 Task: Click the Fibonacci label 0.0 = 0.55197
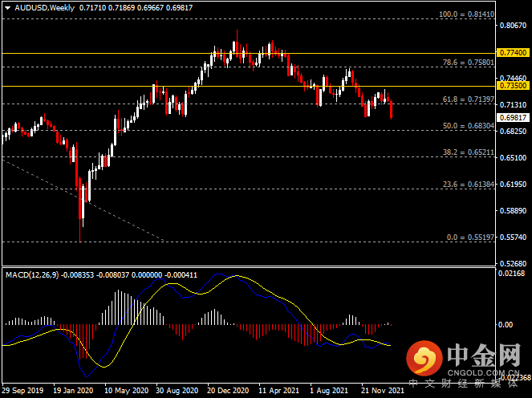pos(470,238)
